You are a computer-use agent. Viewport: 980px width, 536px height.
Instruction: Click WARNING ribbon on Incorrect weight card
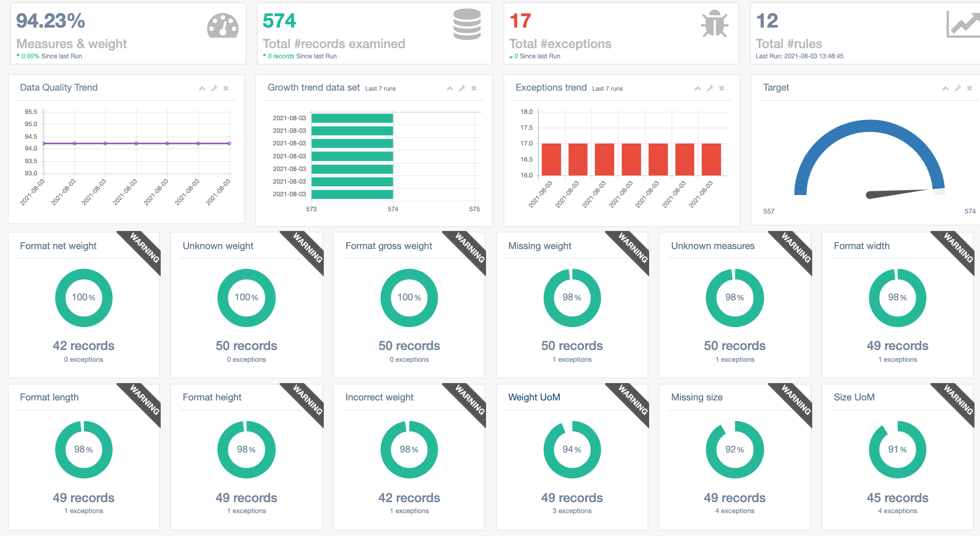coord(470,400)
